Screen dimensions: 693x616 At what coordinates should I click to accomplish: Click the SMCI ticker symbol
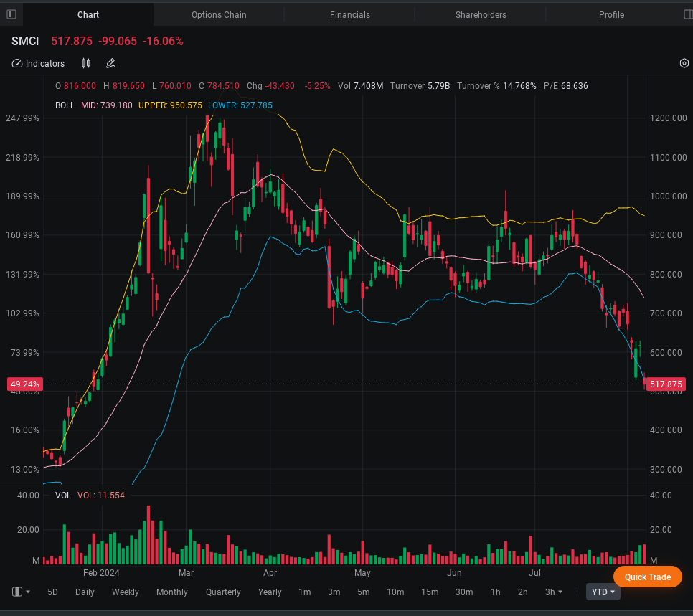tap(25, 42)
